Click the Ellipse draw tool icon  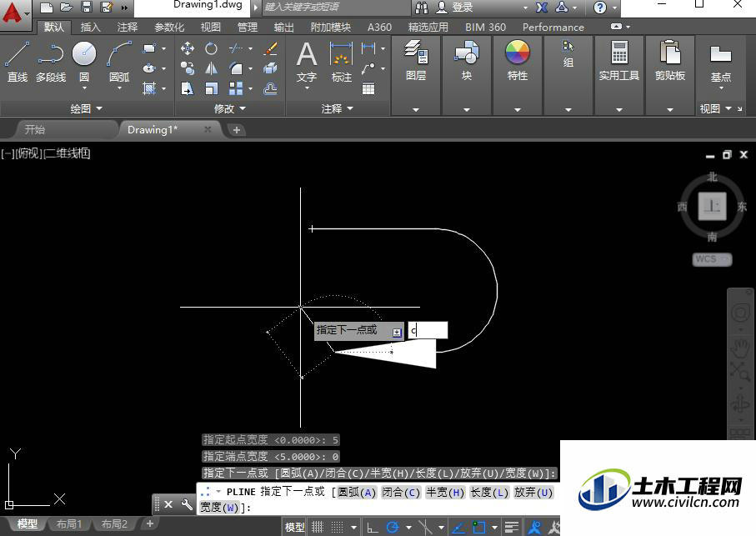(149, 68)
